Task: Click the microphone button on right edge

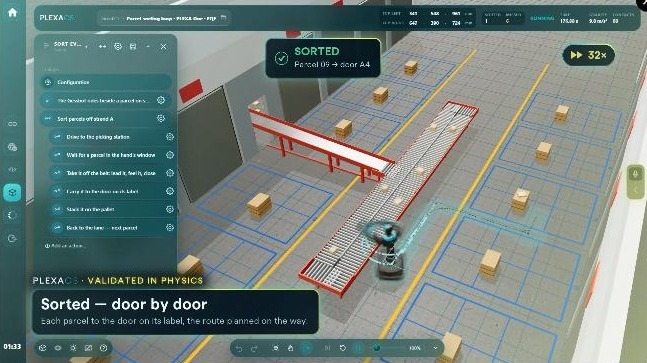Action: [x=636, y=174]
